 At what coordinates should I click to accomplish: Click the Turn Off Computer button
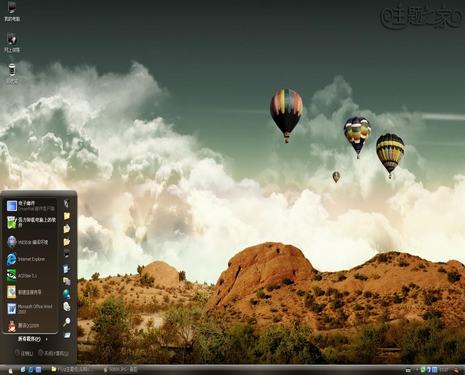53,353
